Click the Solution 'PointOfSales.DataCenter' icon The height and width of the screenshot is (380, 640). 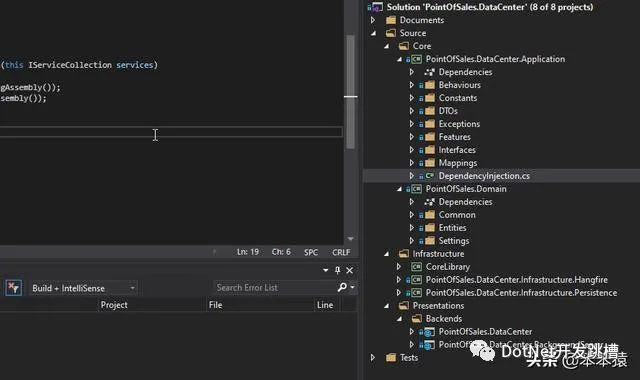click(x=377, y=7)
